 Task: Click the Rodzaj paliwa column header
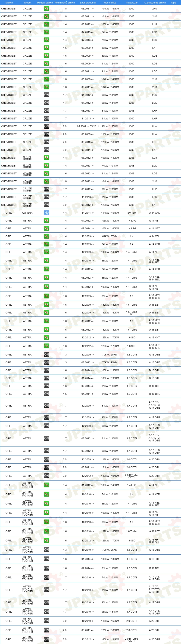pyautogui.click(x=45, y=3)
